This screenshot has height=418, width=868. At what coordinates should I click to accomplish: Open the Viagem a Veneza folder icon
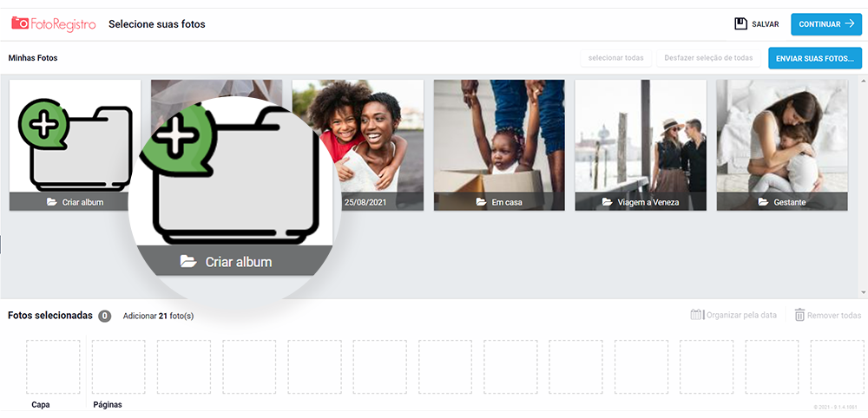pos(608,202)
